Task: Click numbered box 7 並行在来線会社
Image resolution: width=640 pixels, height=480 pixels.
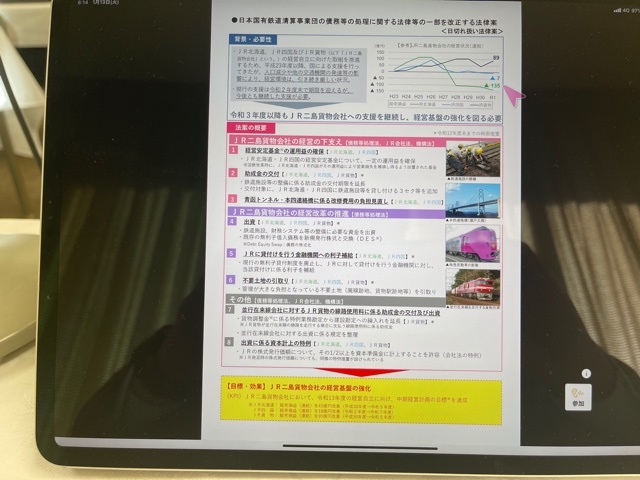Action: click(x=231, y=310)
